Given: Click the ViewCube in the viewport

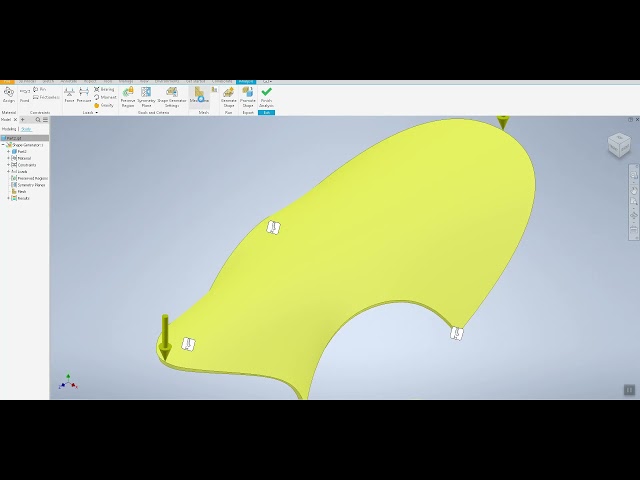Looking at the screenshot, I should [619, 144].
